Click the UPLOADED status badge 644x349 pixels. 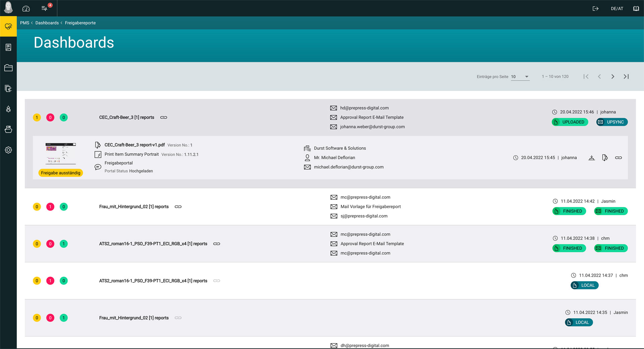tap(570, 122)
